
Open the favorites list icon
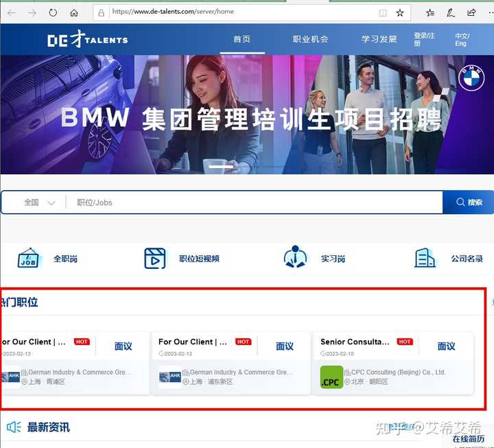[x=430, y=13]
